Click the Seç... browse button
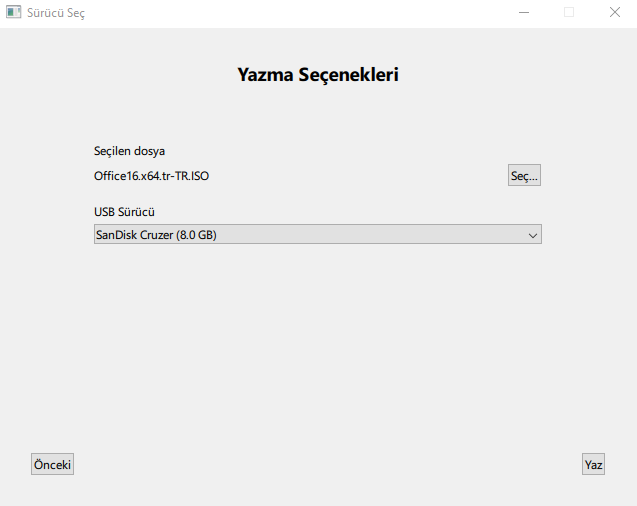Screen dimensions: 637x506 pyautogui.click(x=524, y=176)
